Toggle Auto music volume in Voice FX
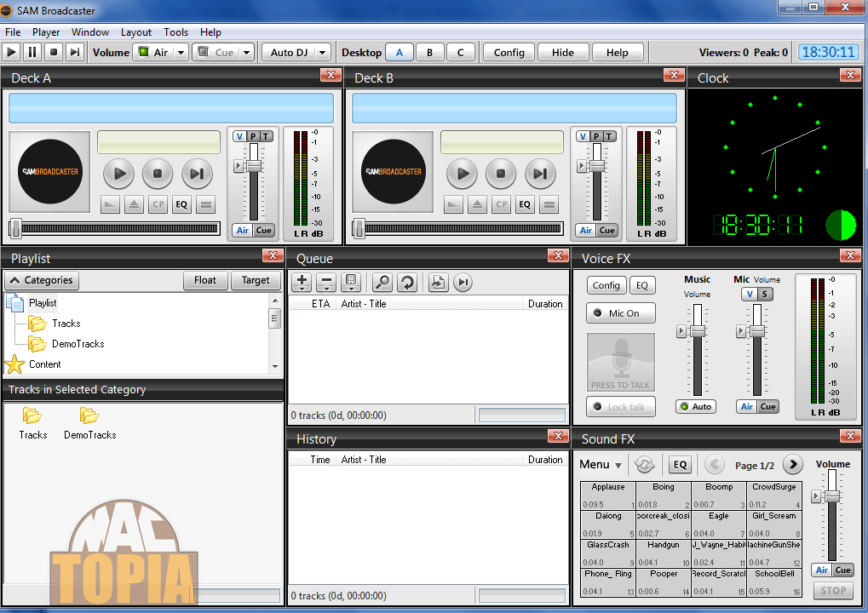Viewport: 868px width, 613px height. click(x=696, y=407)
